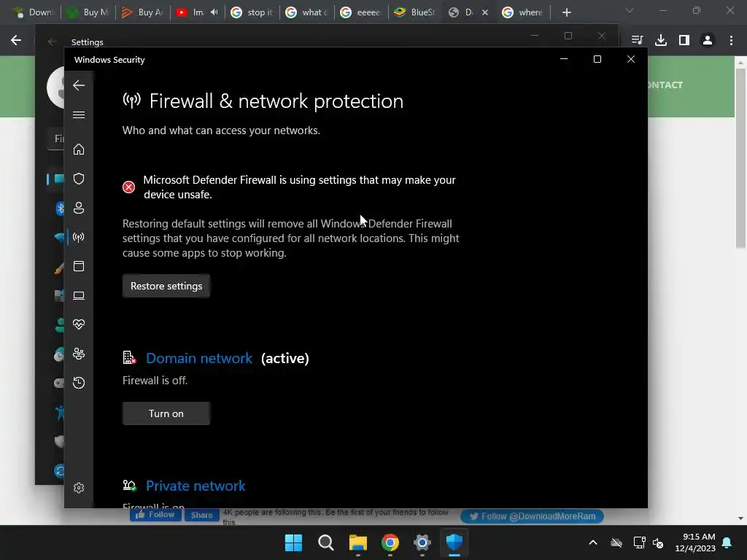The width and height of the screenshot is (747, 560).
Task: Click the webpage vertical scrollbar
Action: coord(740,158)
